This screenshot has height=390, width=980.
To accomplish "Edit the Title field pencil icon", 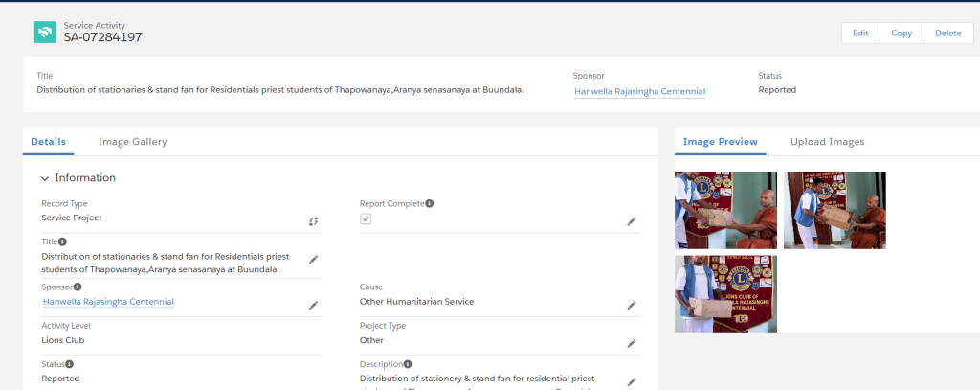I will pyautogui.click(x=313, y=259).
